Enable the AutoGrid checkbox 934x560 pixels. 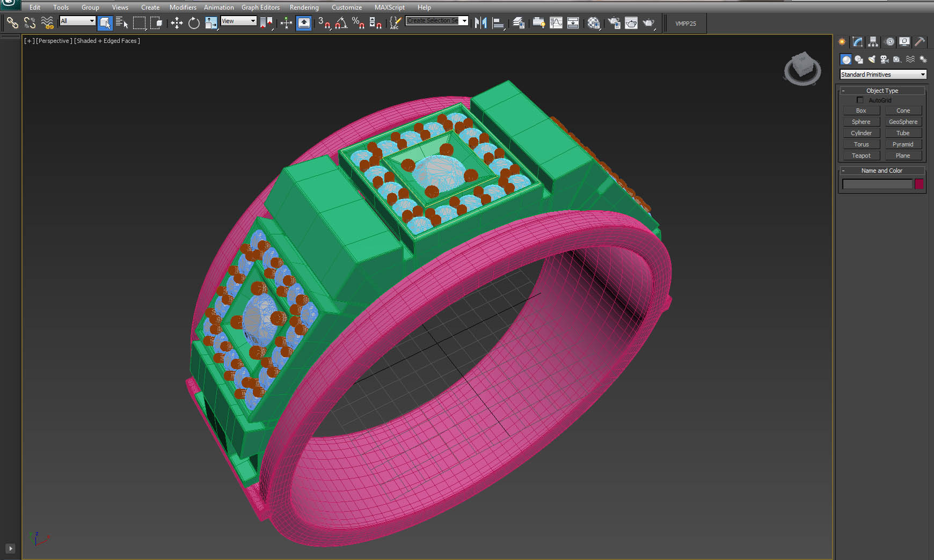860,100
